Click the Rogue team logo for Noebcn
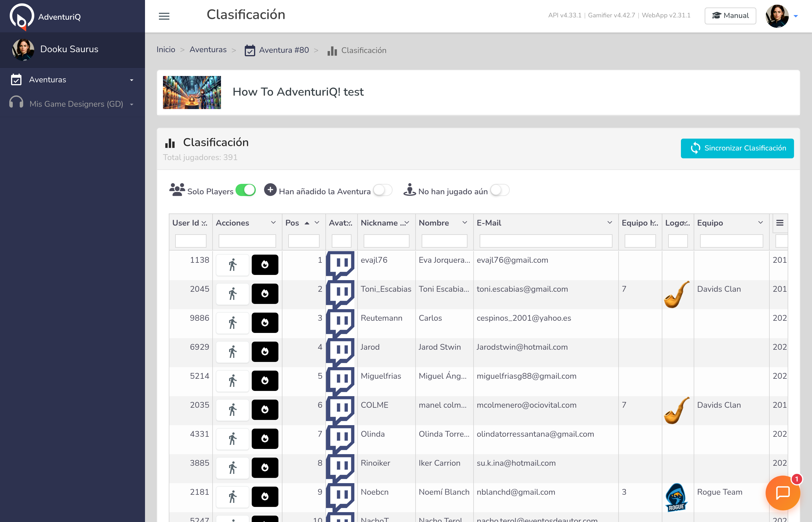The image size is (812, 522). pos(677,497)
